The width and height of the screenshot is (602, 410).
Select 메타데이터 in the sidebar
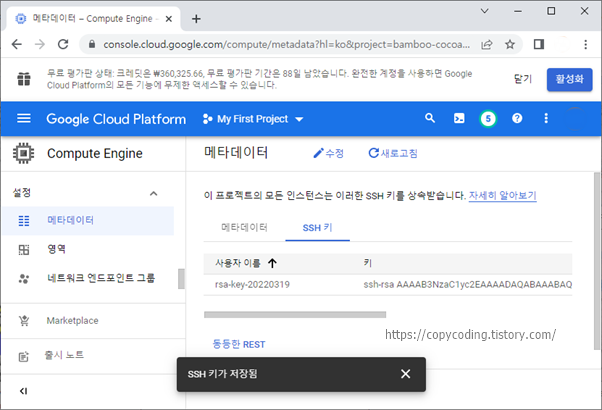88,221
